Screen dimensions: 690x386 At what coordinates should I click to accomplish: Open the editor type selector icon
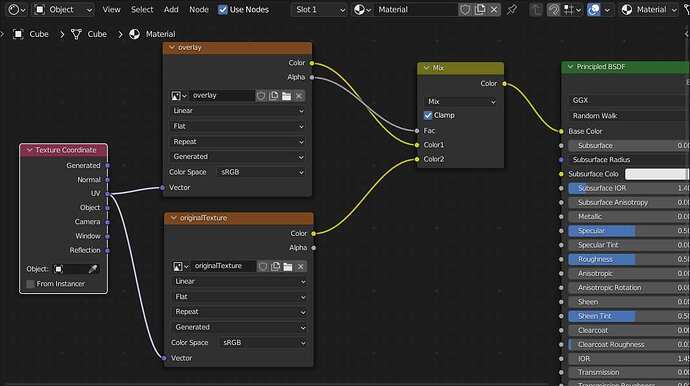pyautogui.click(x=17, y=9)
